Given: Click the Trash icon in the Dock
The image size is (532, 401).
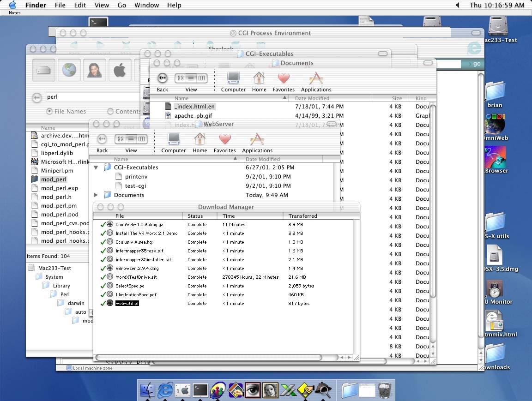Looking at the screenshot, I should click(384, 390).
